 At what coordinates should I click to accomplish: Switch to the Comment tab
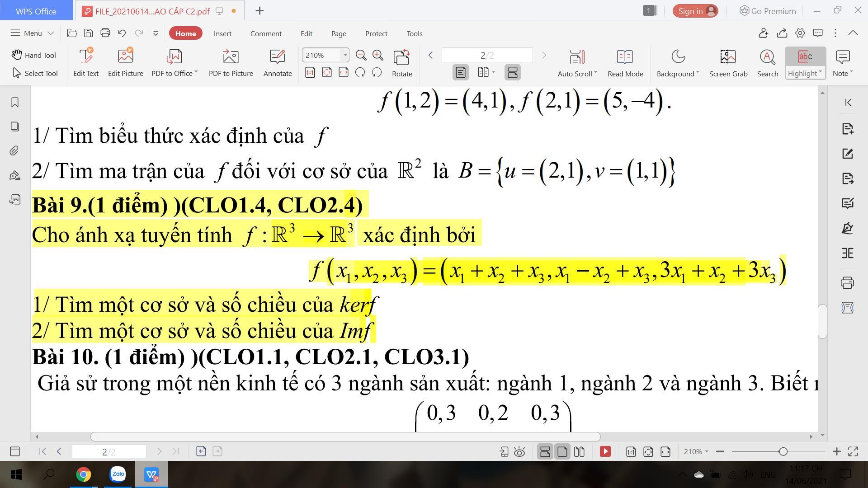click(266, 33)
